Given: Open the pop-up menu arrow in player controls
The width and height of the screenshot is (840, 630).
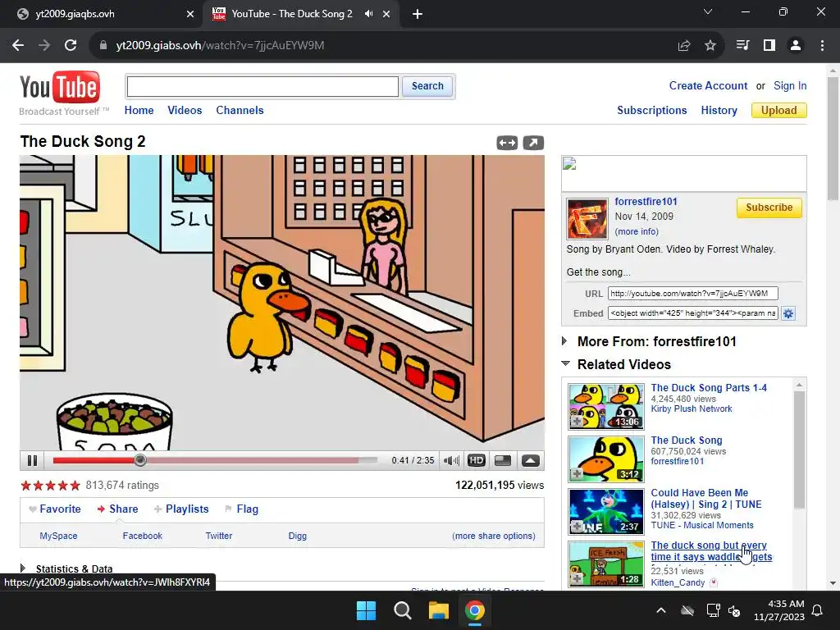Looking at the screenshot, I should (531, 460).
